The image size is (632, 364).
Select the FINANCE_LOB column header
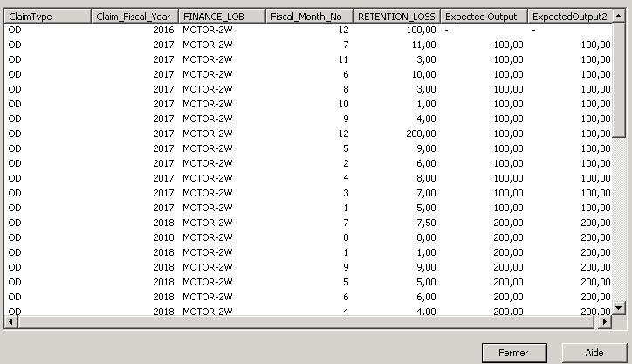222,16
